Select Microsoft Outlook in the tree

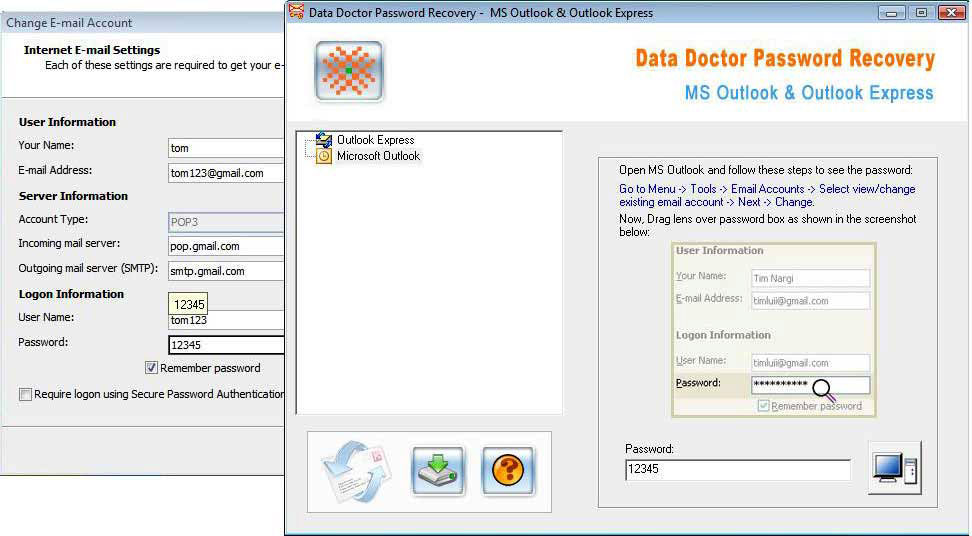point(378,156)
